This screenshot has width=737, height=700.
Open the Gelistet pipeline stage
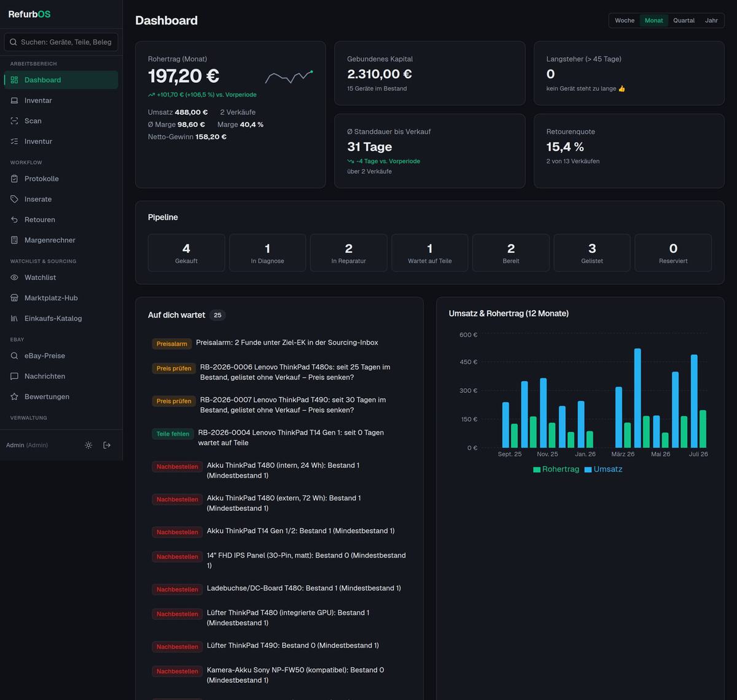[592, 252]
